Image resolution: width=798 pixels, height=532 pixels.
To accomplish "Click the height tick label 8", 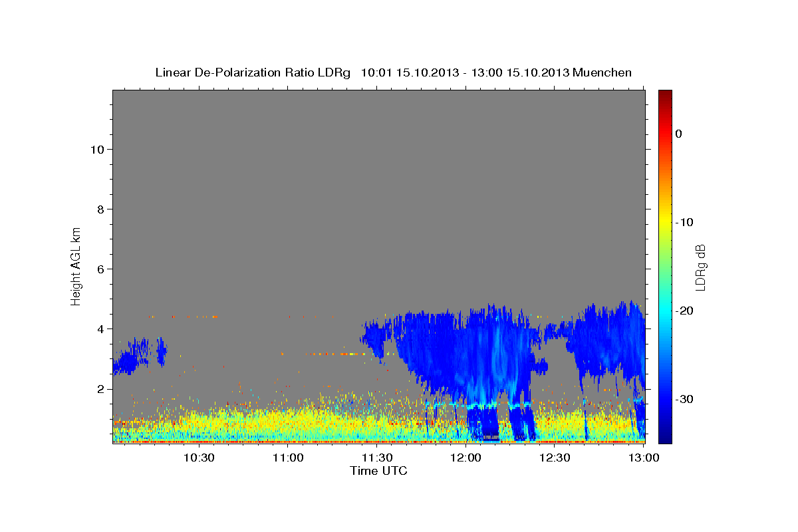I will (100, 209).
